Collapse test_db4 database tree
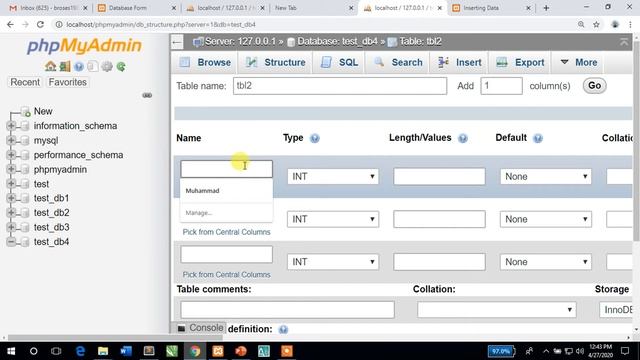The height and width of the screenshot is (360, 640). (x=11, y=242)
